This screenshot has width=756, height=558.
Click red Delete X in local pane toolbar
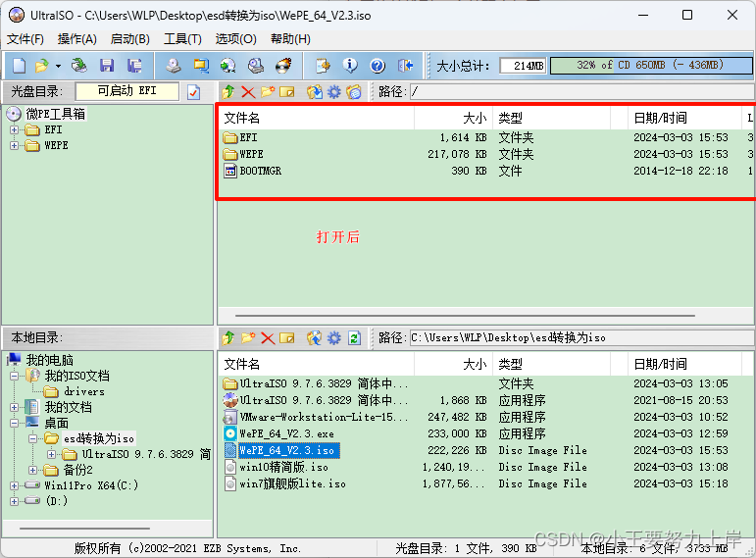pos(268,338)
